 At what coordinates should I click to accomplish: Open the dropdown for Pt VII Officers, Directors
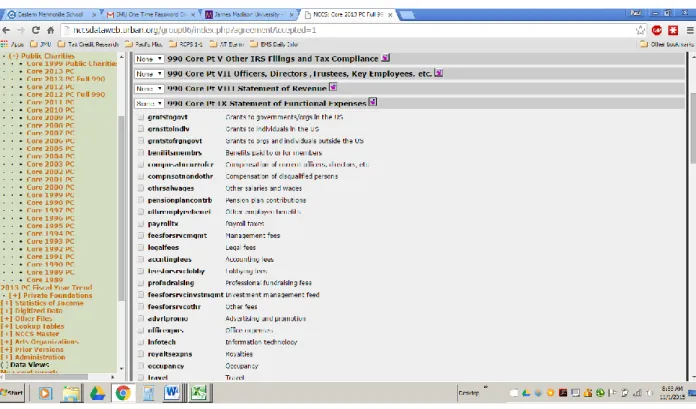(149, 74)
